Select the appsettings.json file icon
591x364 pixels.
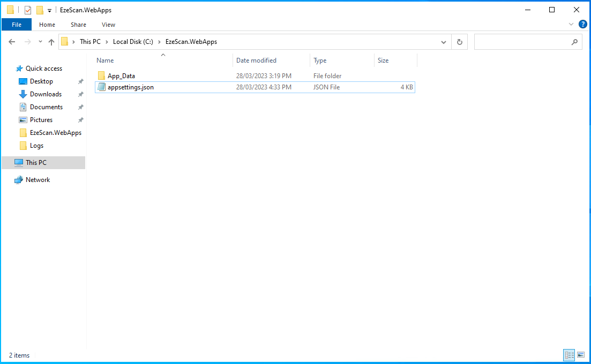[101, 87]
